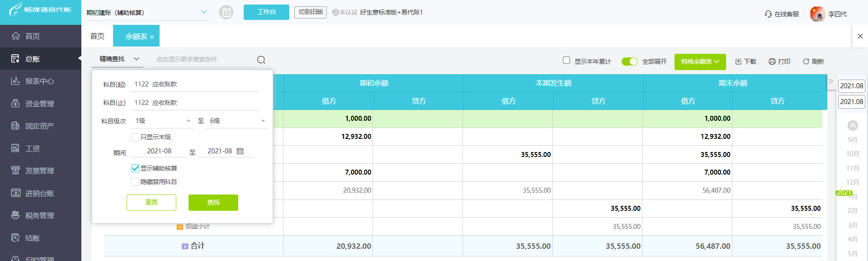Click the print icon
This screenshot has height=261, width=868.
pos(772,62)
